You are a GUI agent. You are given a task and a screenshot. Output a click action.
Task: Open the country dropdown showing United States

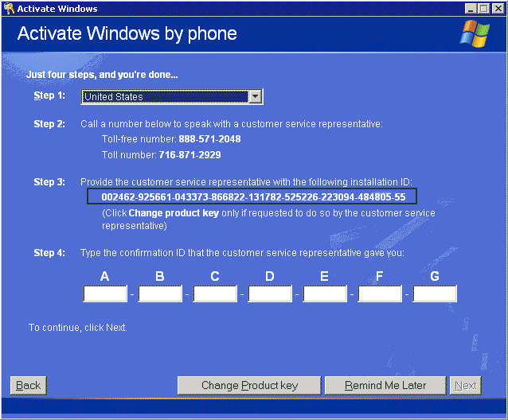point(172,97)
